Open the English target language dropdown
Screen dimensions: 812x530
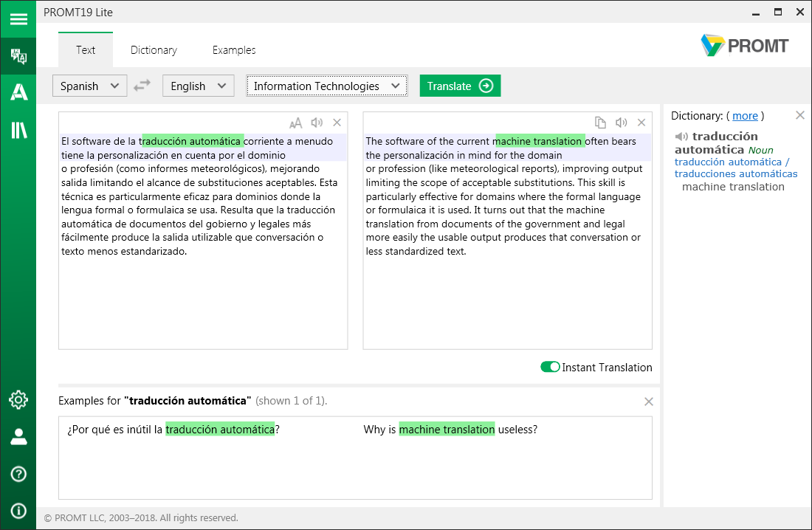(198, 86)
